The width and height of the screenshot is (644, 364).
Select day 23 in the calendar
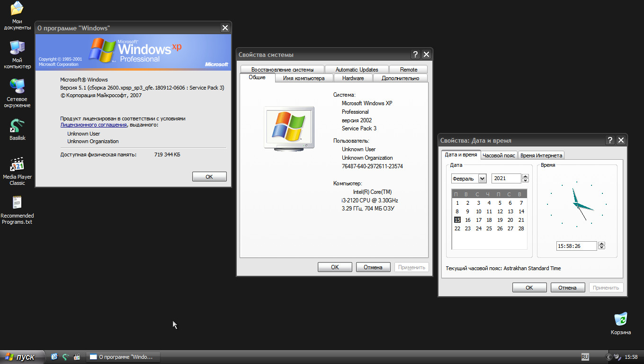tap(468, 228)
